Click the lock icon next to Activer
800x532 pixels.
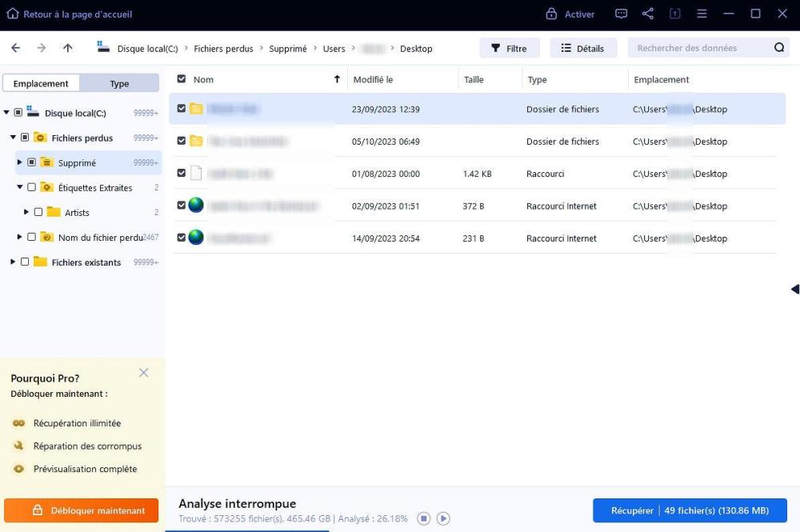pos(551,14)
